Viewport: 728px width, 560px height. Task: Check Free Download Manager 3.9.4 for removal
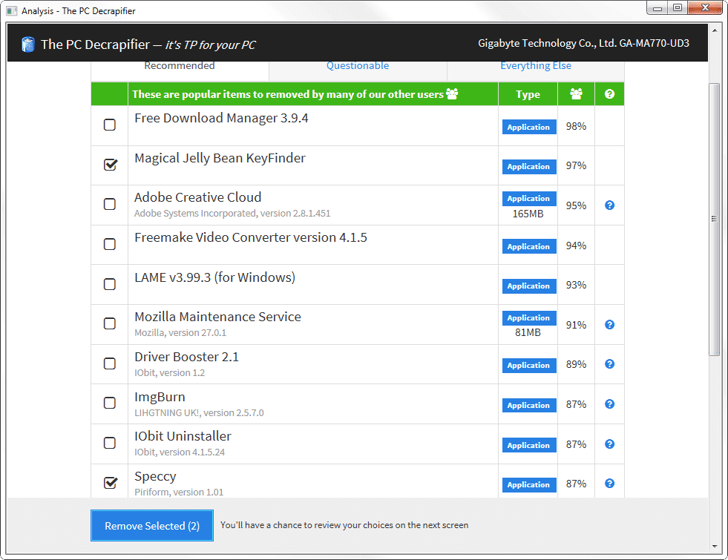click(110, 125)
